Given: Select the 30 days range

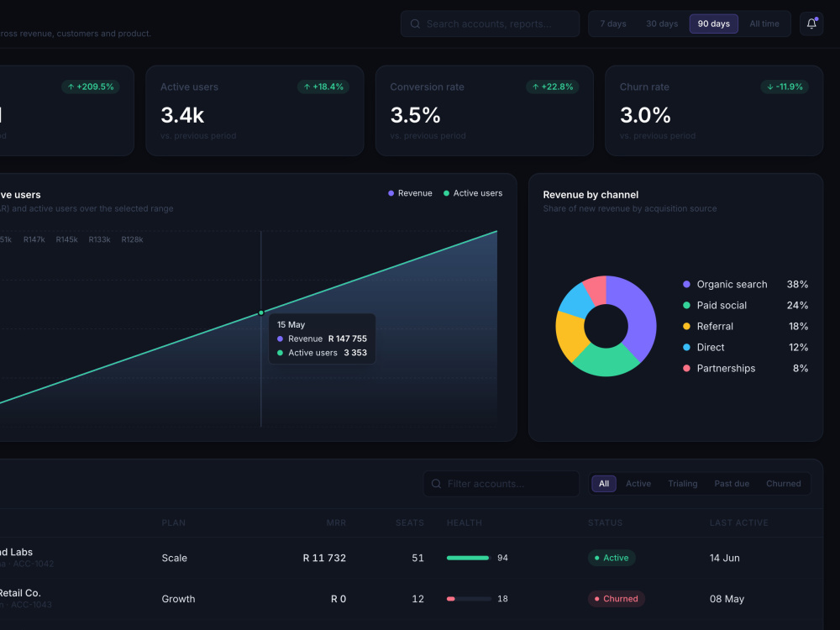Looking at the screenshot, I should (662, 24).
